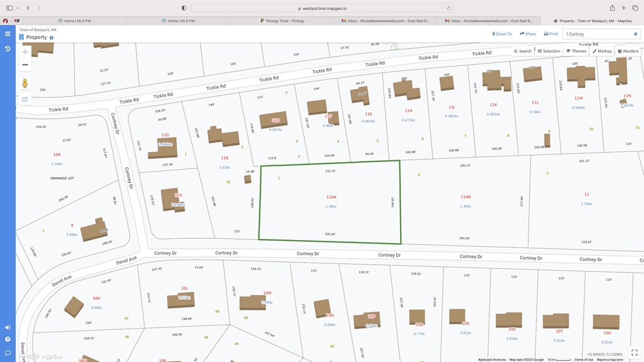Print the property map
Viewport: 644px width, 362px height.
550,34
